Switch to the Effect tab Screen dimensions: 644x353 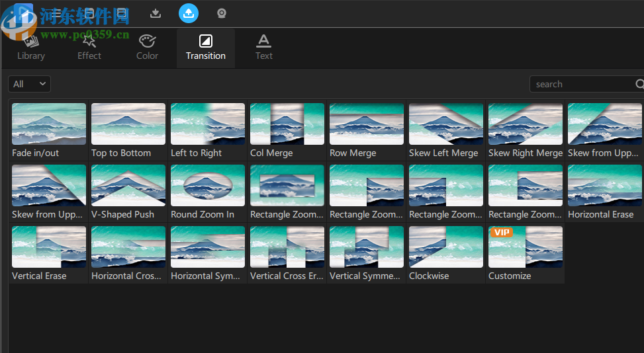89,48
